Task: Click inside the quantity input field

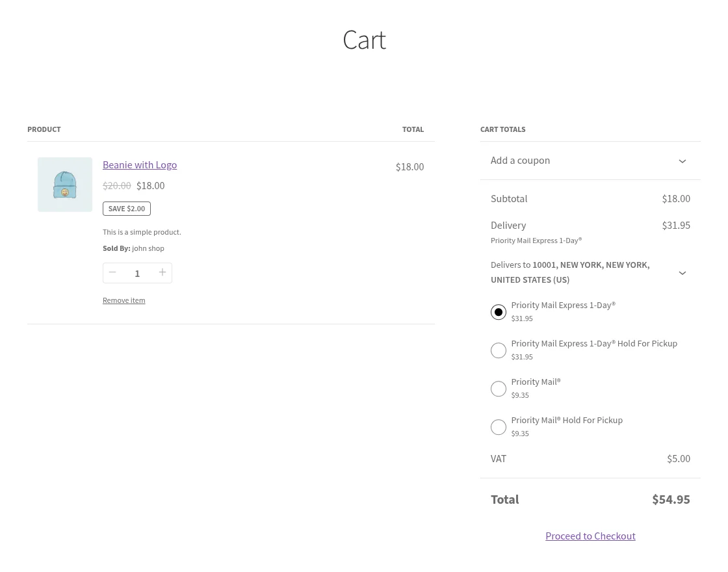Action: coord(137,273)
